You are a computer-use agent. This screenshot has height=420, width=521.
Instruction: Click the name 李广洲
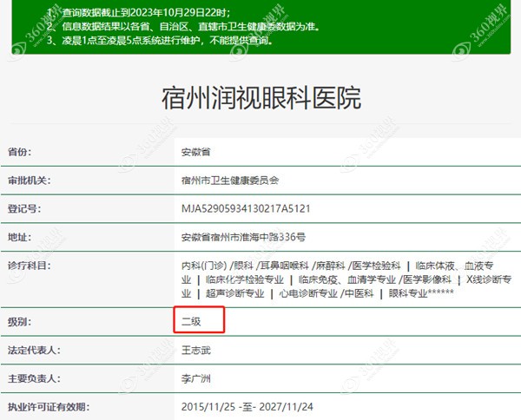coord(196,378)
